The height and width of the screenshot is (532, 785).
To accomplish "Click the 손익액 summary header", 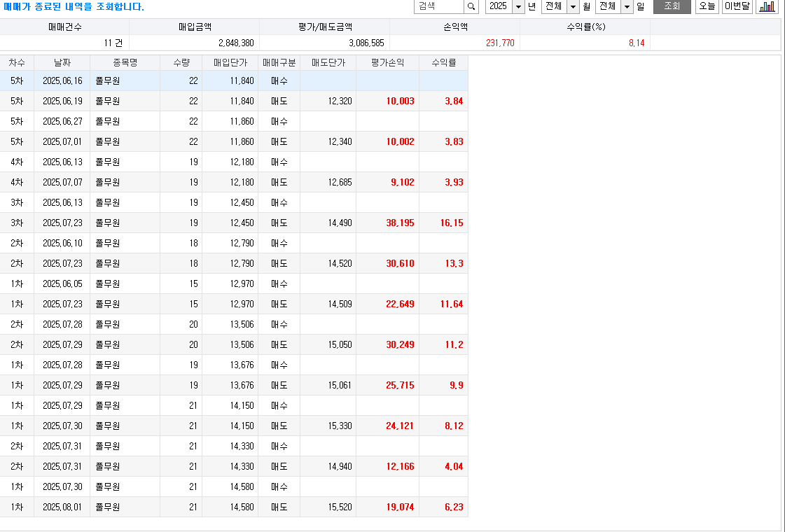I will click(x=456, y=27).
